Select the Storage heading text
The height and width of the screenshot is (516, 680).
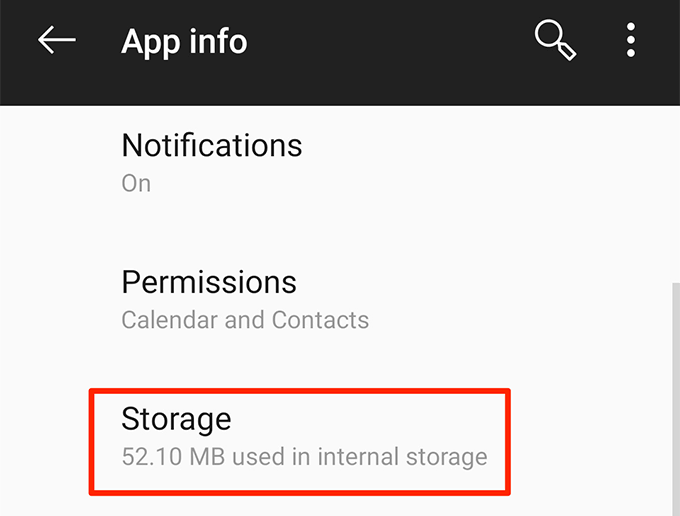point(176,419)
